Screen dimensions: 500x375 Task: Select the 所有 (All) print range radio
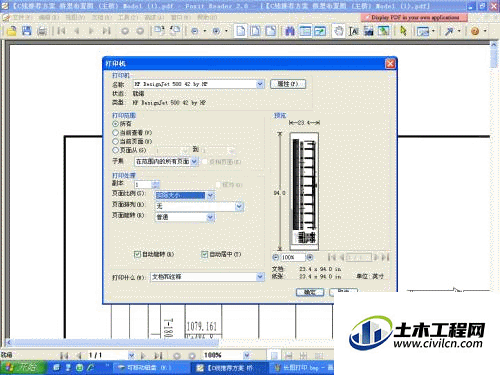116,124
